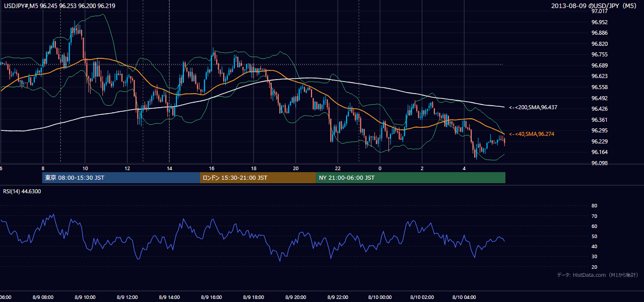This screenshot has width=644, height=302.
Task: Click hour tick 16 under the price chart
Action: pos(212,168)
